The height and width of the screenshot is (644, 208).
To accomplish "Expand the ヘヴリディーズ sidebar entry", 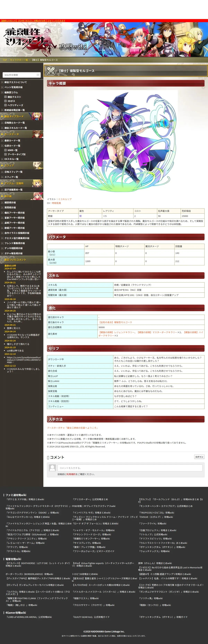I will [6, 105].
